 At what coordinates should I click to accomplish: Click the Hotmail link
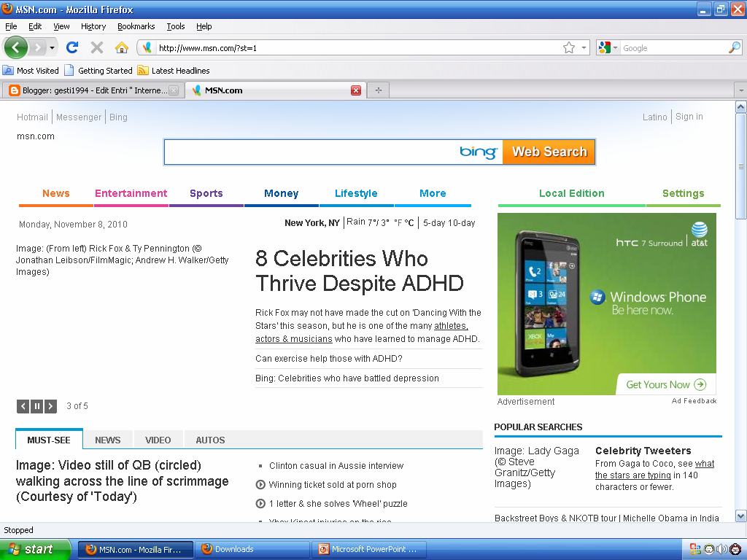[x=32, y=117]
